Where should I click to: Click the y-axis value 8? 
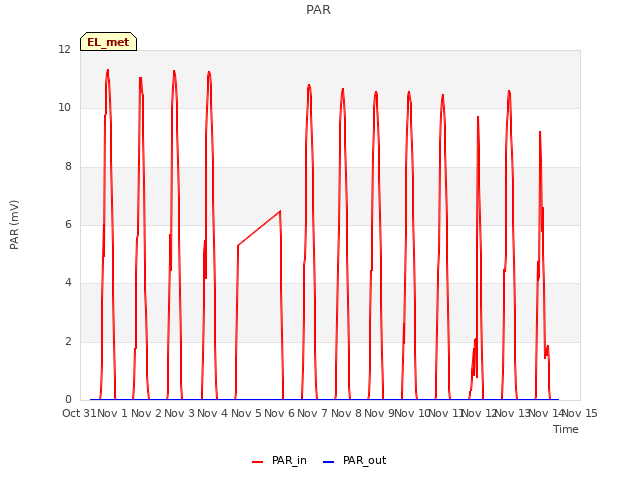tap(68, 167)
